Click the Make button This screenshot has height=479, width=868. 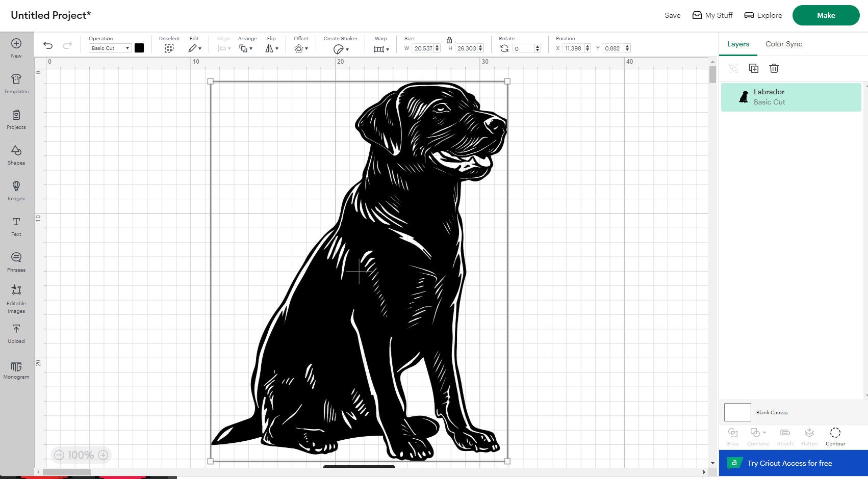[x=825, y=15]
